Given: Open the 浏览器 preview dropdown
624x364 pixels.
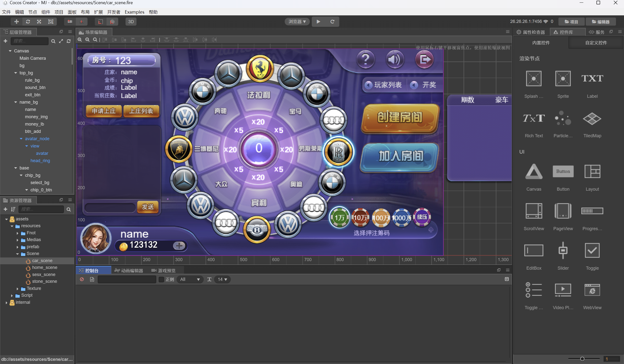Looking at the screenshot, I should [297, 21].
